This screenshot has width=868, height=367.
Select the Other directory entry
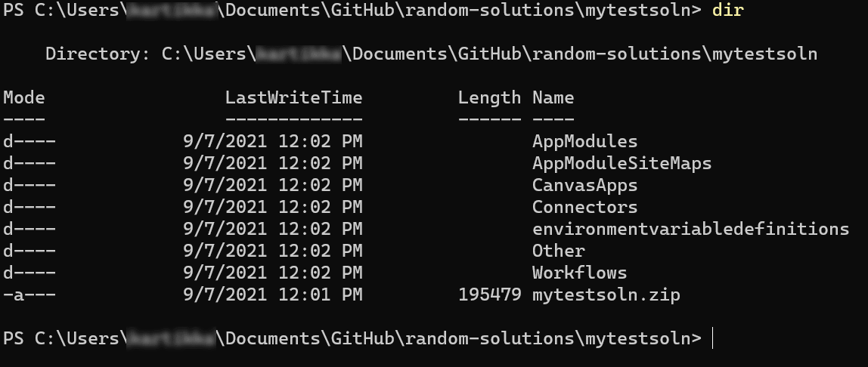click(x=559, y=251)
